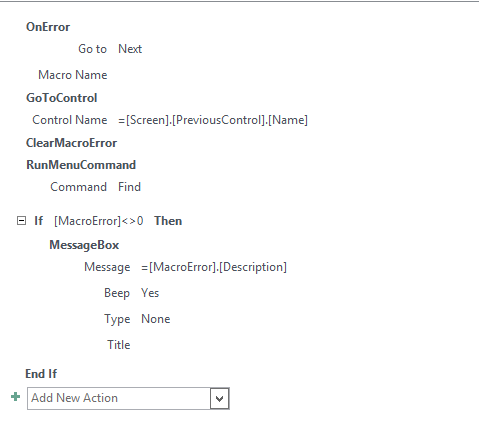This screenshot has width=479, height=444.
Task: Click the Macro Name argument label
Action: (73, 75)
